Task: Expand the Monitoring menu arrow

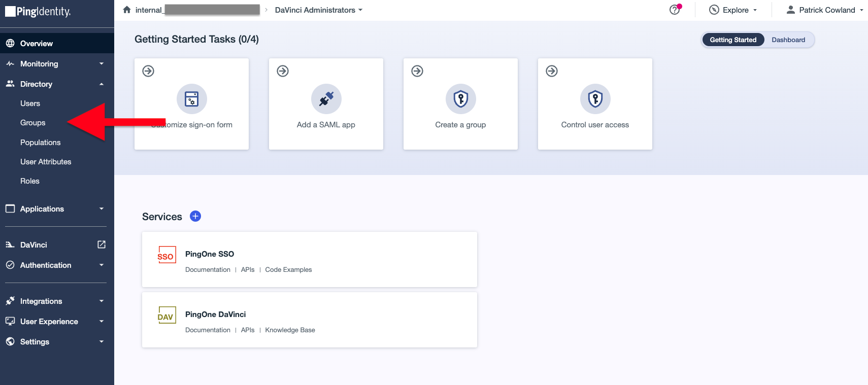Action: [102, 64]
